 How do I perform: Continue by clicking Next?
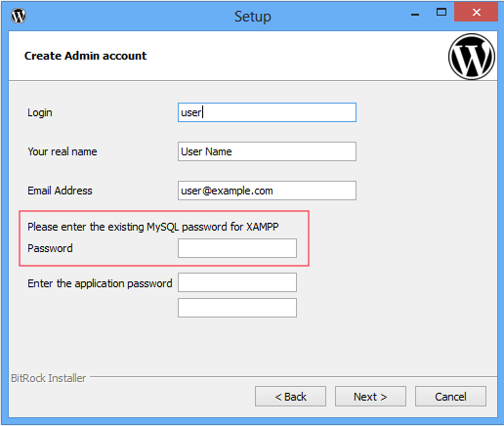click(x=370, y=397)
